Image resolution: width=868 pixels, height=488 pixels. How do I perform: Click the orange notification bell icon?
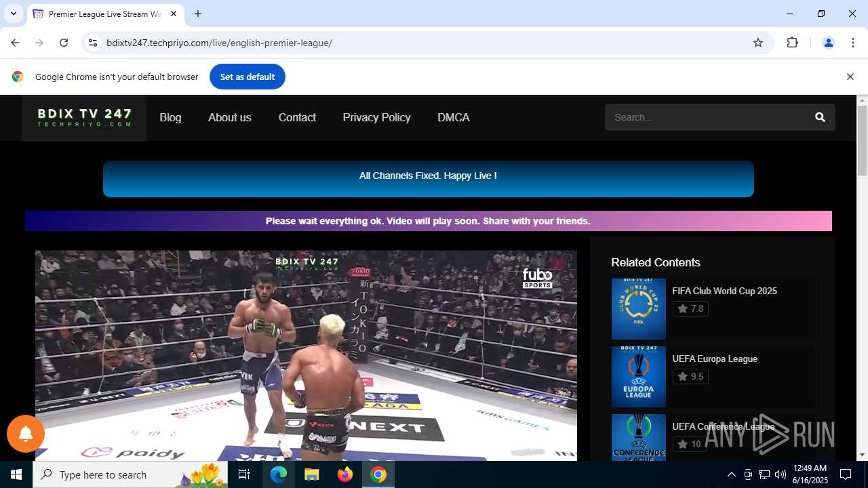[26, 434]
